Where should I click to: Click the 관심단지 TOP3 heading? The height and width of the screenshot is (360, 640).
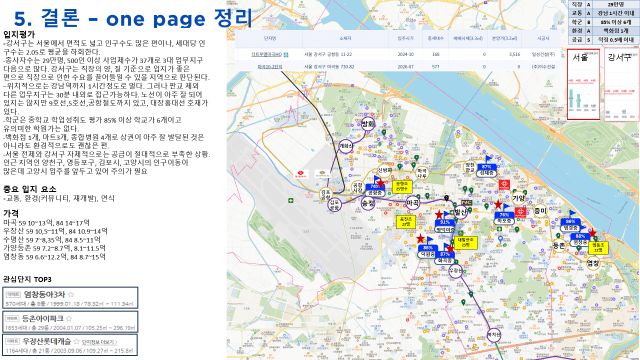(x=27, y=280)
